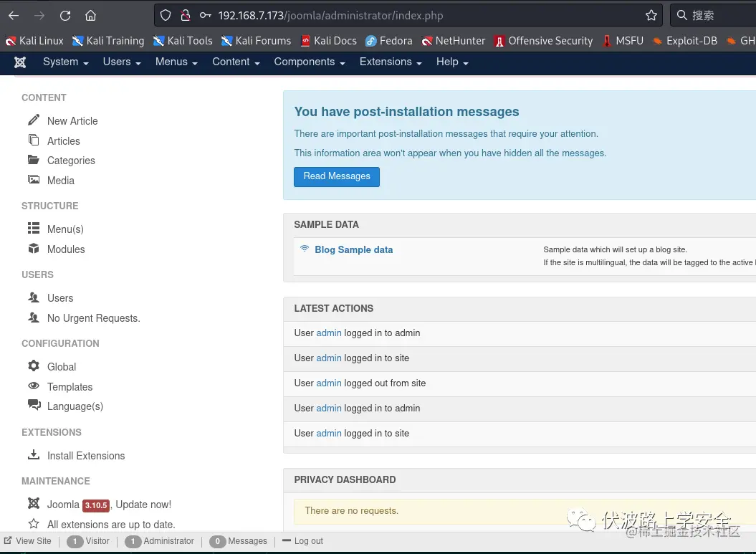Open the NetHunter bookmark
The height and width of the screenshot is (554, 756).
[x=453, y=41]
